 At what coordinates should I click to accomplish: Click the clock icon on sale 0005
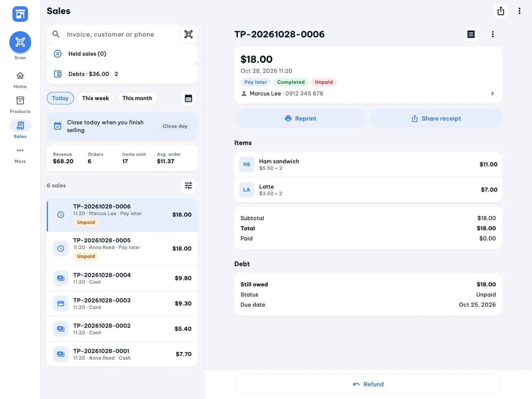coord(61,249)
